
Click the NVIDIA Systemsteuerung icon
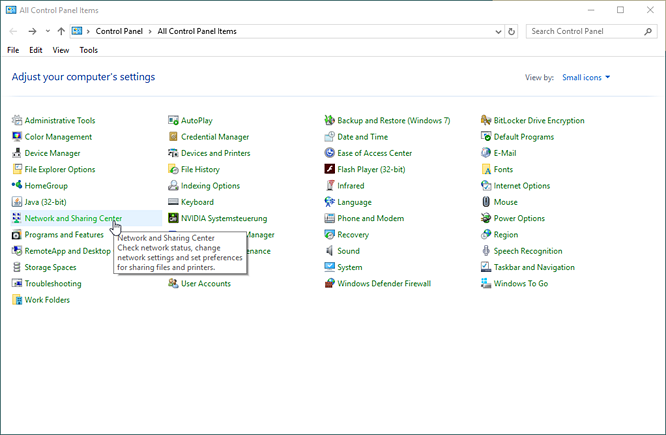coord(173,218)
